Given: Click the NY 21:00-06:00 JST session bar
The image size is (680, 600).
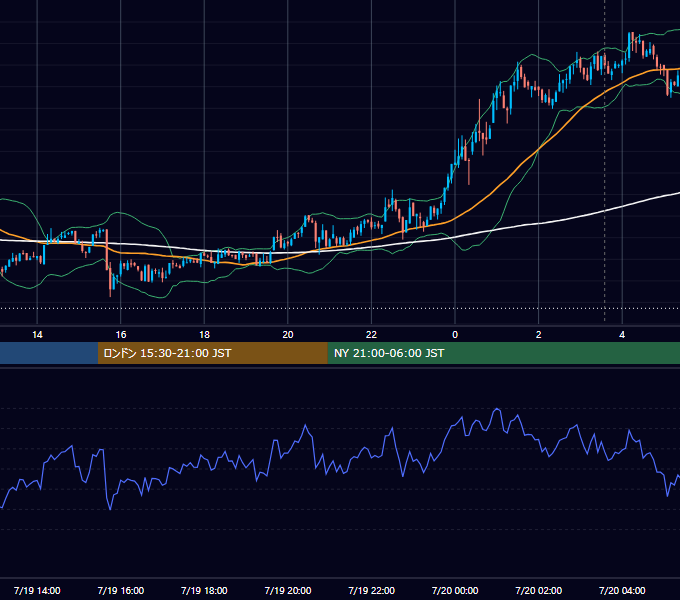Looking at the screenshot, I should (x=503, y=353).
